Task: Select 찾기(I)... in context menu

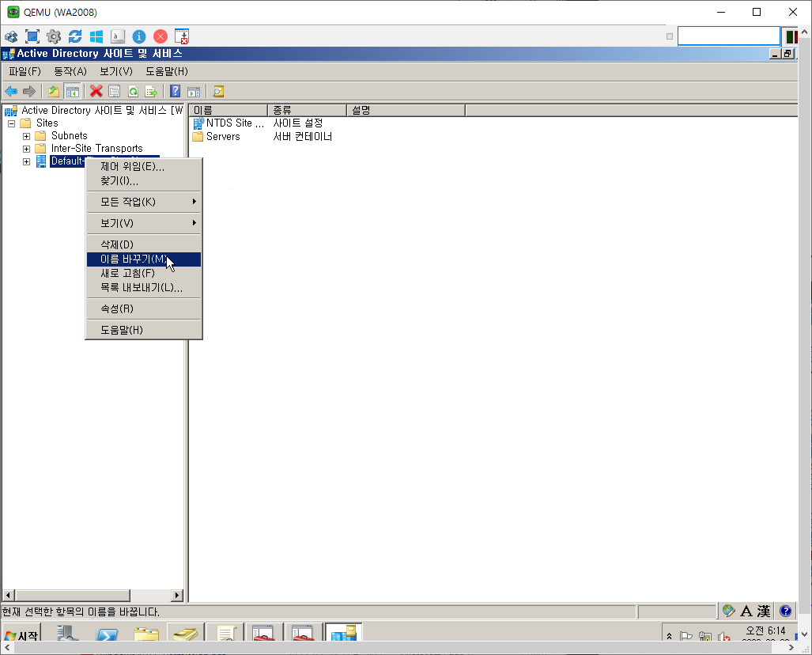Action: click(144, 181)
